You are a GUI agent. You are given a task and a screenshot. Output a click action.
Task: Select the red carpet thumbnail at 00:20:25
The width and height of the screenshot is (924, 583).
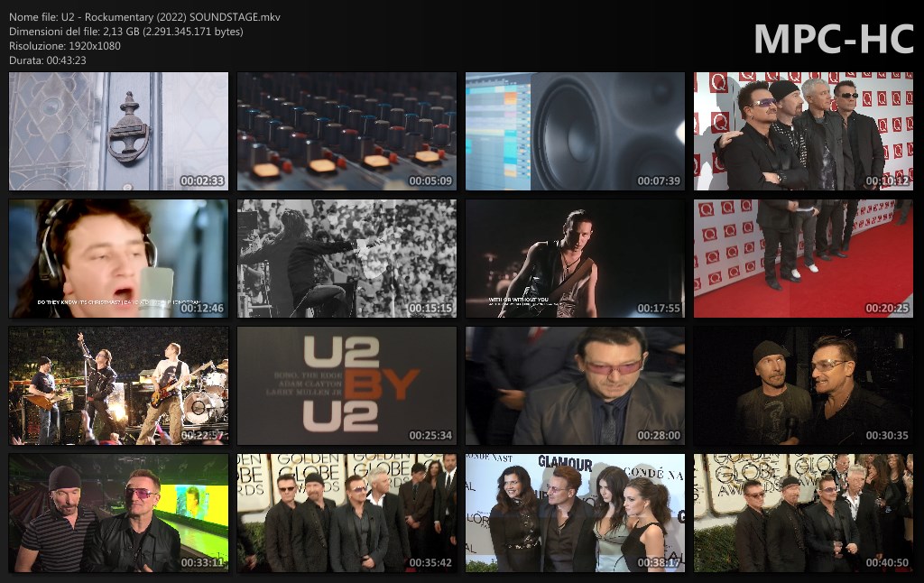coord(803,259)
